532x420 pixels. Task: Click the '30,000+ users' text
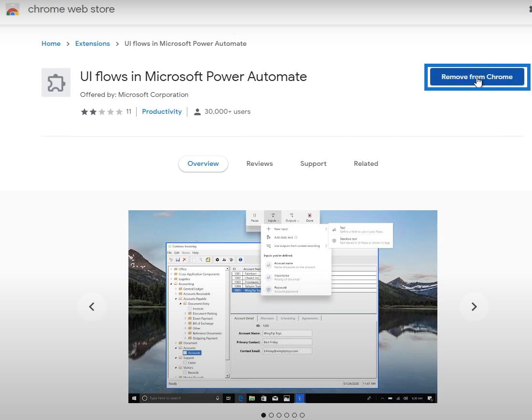(227, 111)
